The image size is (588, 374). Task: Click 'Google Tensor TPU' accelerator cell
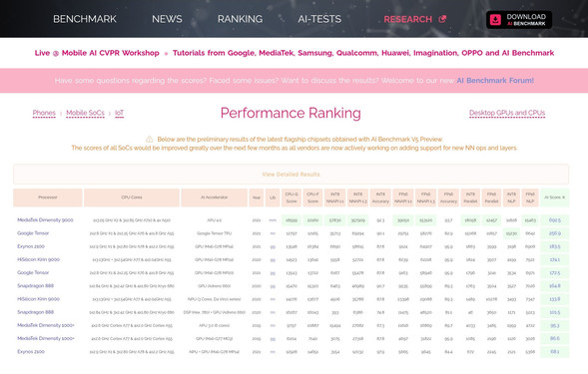coord(214,233)
